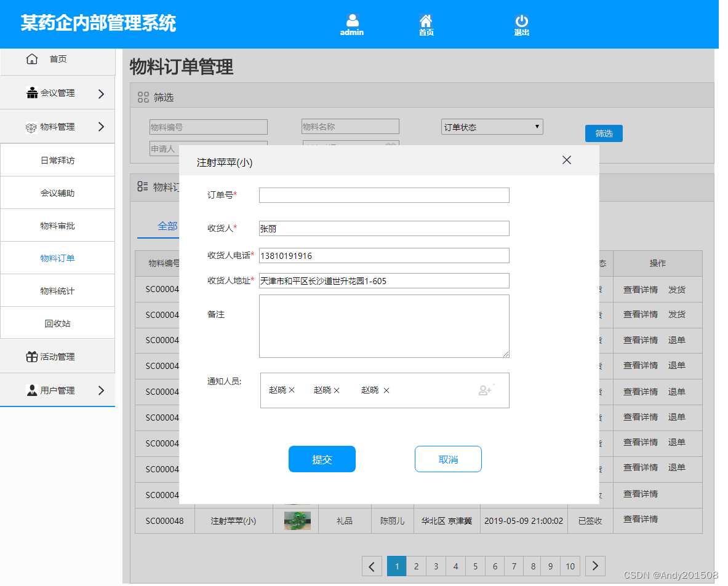This screenshot has height=586, width=728.
Task: Click the blue 提交 submit button
Action: coord(322,459)
